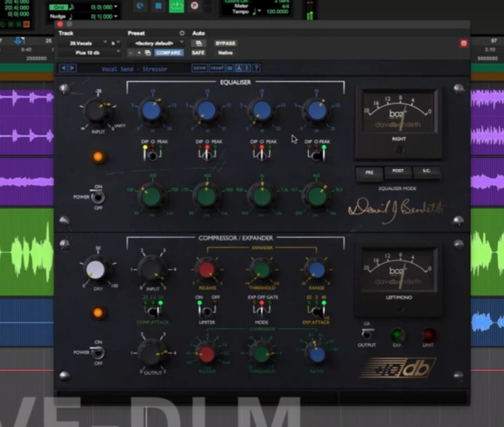
Task: Click the BYPASS button
Action: pos(225,43)
